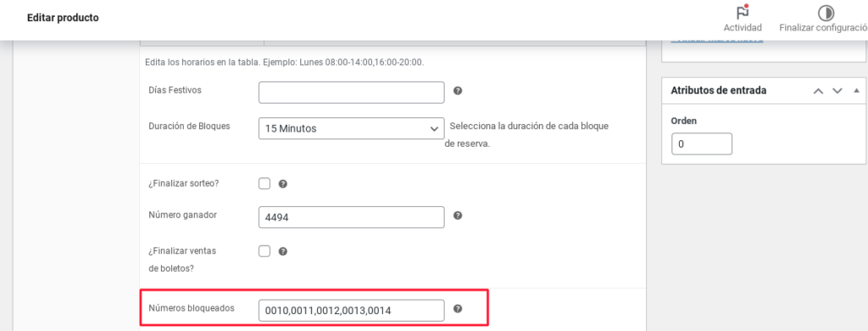868x331 pixels.
Task: Focus the Días Festivos input field
Action: click(352, 93)
